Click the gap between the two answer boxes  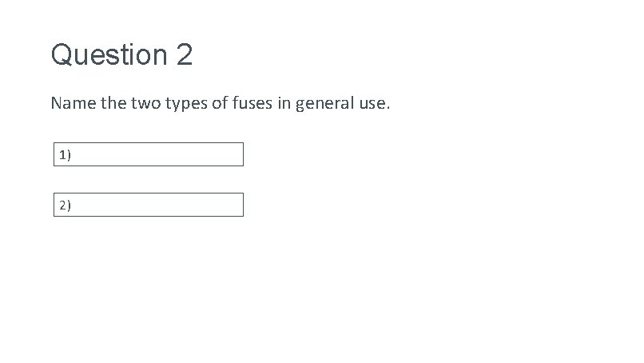click(x=149, y=179)
